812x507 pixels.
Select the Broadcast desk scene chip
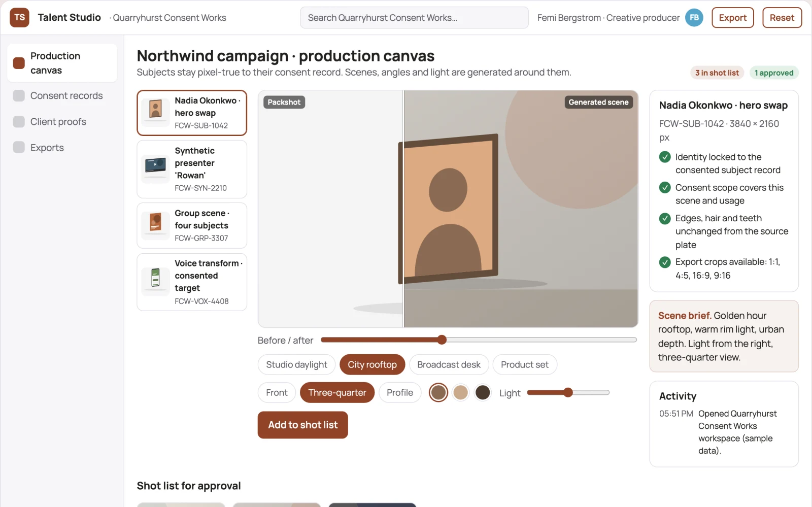point(449,364)
